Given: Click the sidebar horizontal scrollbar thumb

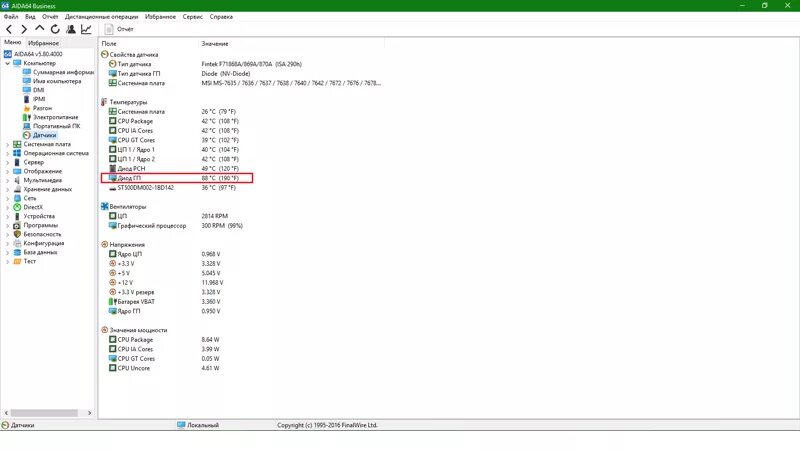Looking at the screenshot, I should point(44,413).
